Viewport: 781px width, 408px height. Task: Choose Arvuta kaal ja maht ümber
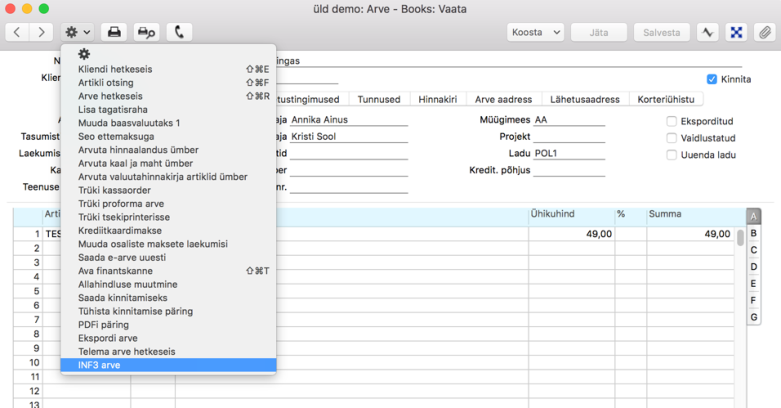click(x=168, y=163)
